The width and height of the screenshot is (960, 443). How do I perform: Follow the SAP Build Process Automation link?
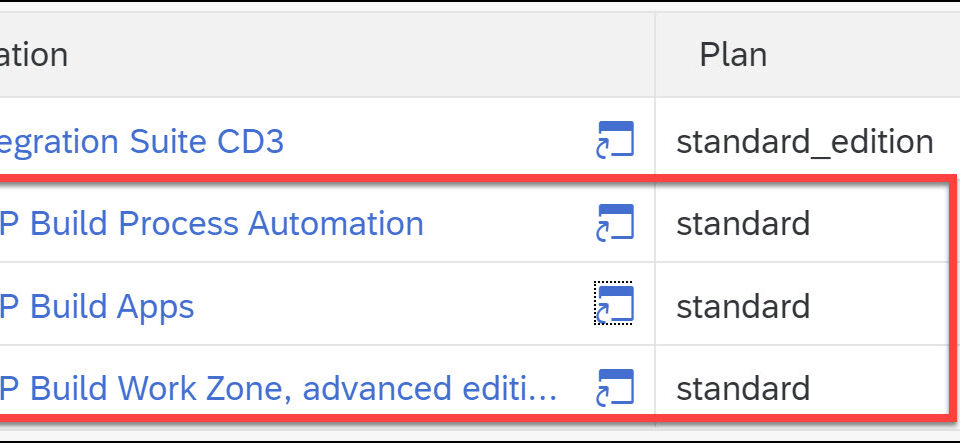tap(212, 223)
